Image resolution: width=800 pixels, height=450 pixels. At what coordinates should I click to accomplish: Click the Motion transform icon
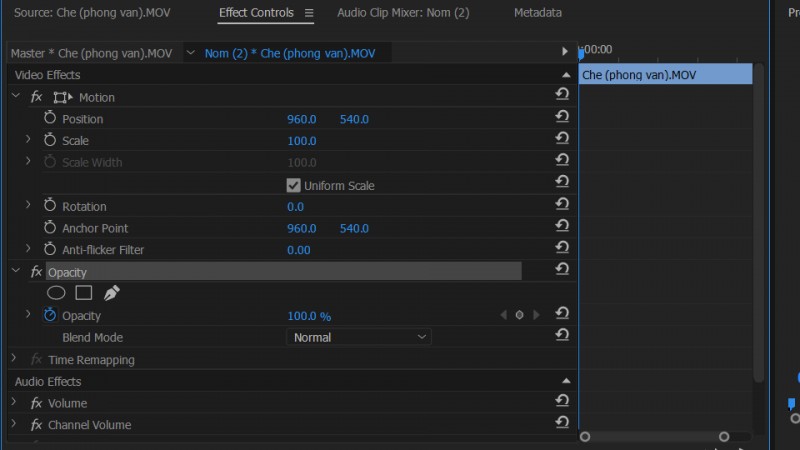[x=63, y=97]
